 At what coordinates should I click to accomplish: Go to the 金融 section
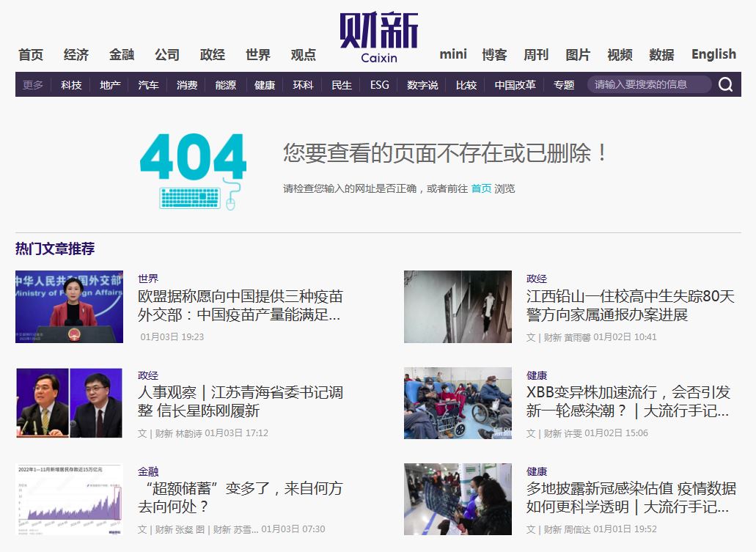[x=122, y=54]
